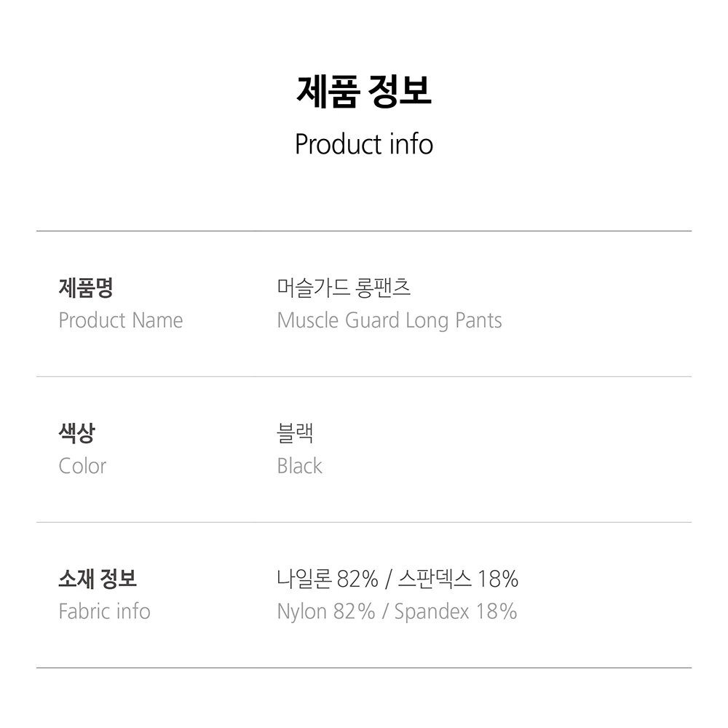Click the Korean text 스판덱스 18%
Screen dimensions: 728x728
click(458, 579)
